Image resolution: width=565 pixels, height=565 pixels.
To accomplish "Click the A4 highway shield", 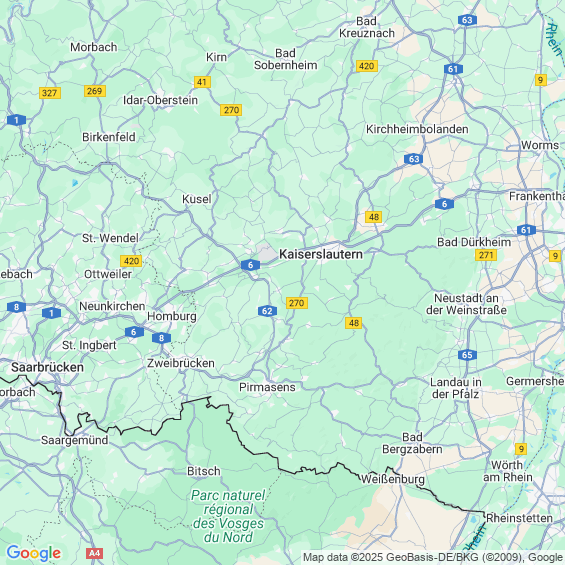I will pyautogui.click(x=94, y=553).
